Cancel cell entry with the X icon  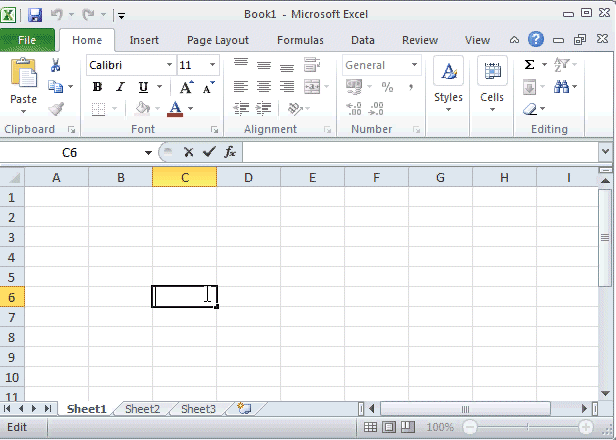188,152
